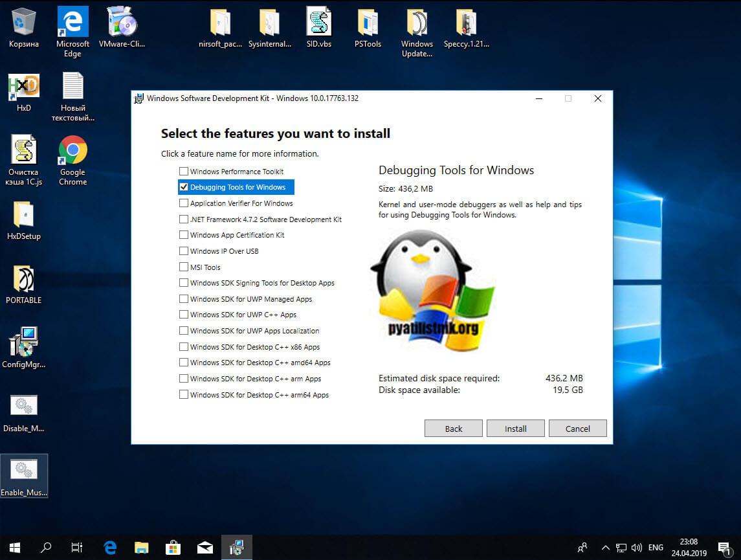The image size is (741, 560).
Task: Launch Edge from the taskbar
Action: pos(109,547)
